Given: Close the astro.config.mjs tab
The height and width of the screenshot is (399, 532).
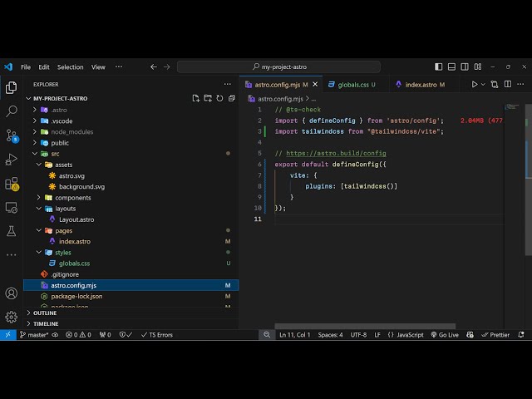Looking at the screenshot, I should coord(315,84).
